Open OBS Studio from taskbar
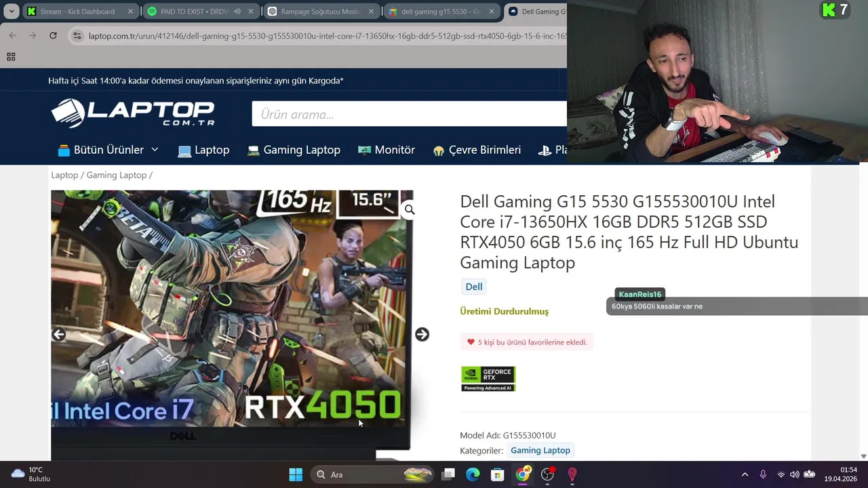 pyautogui.click(x=547, y=474)
